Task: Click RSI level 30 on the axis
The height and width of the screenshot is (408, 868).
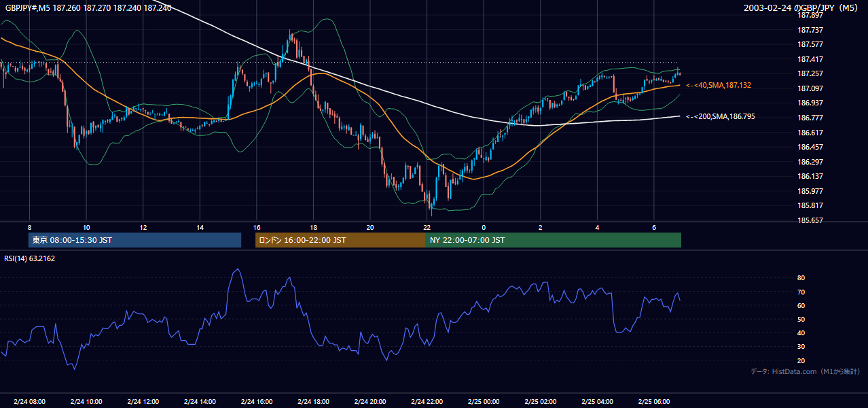Action: click(x=801, y=347)
